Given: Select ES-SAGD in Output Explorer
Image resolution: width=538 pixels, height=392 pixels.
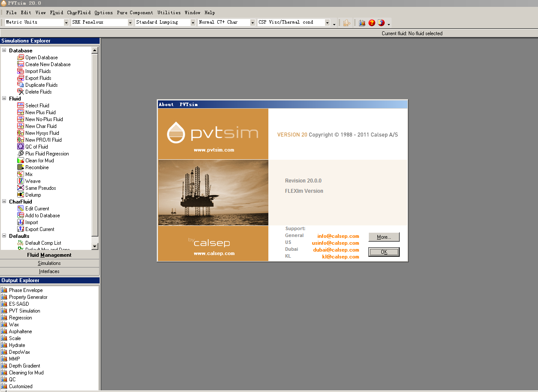Looking at the screenshot, I should coord(19,304).
